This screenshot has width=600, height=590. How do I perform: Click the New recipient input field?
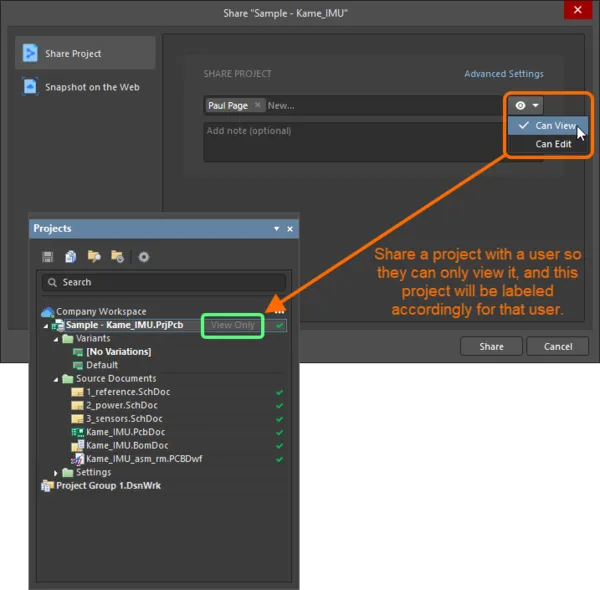point(383,106)
